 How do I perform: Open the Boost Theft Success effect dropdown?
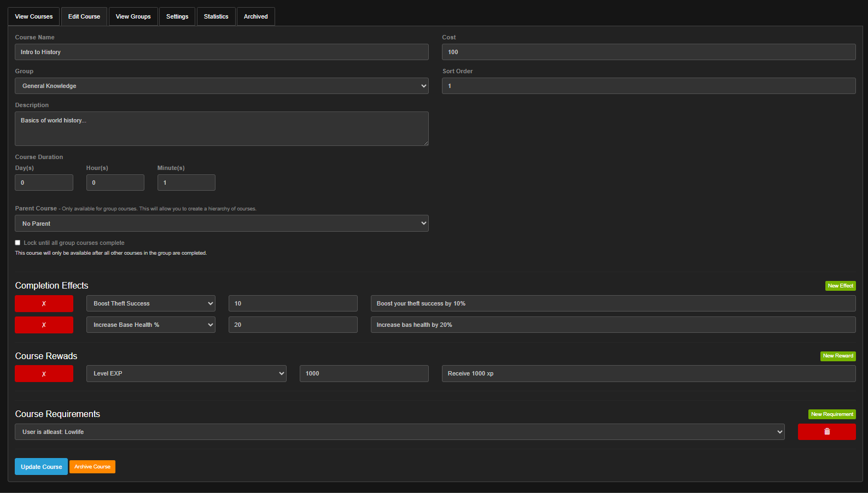click(150, 303)
